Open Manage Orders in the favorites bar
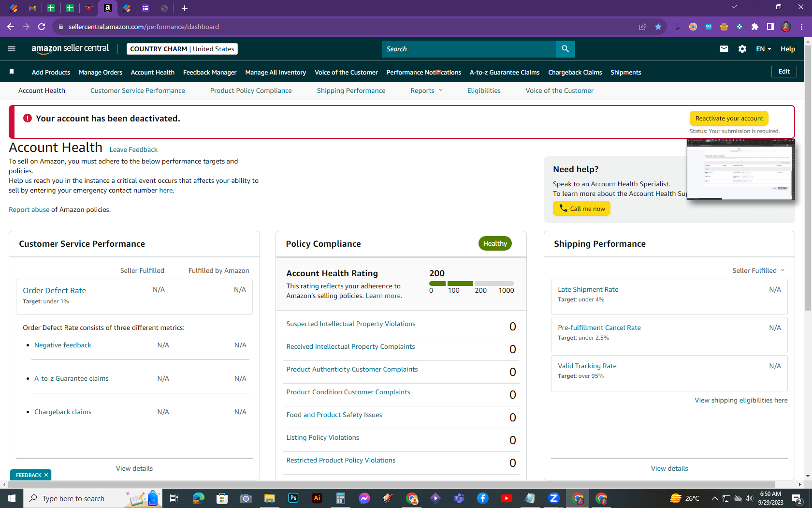This screenshot has height=508, width=812. (101, 72)
